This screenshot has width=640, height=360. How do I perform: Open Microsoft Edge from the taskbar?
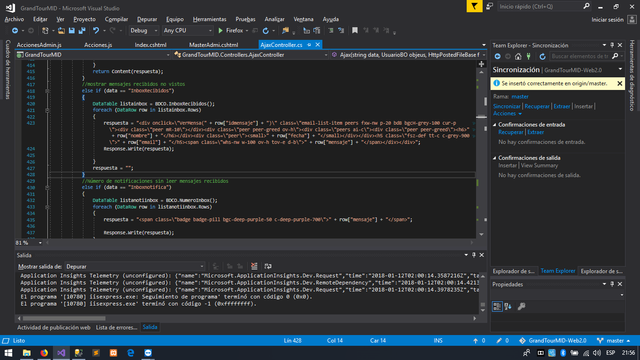pos(131,353)
